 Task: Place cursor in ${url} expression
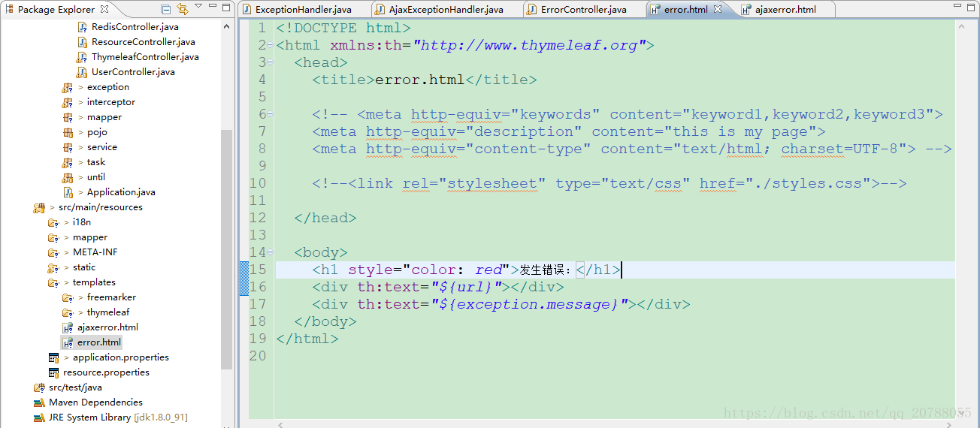(466, 287)
